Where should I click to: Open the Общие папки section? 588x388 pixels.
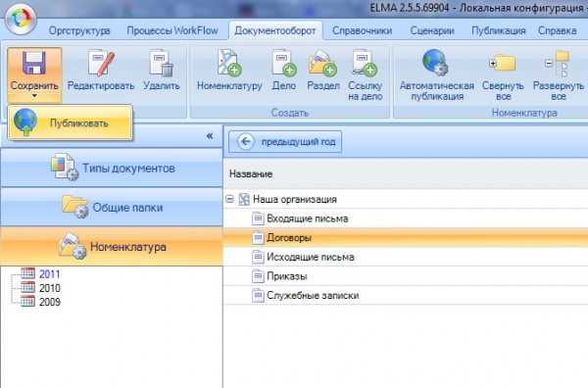(112, 208)
